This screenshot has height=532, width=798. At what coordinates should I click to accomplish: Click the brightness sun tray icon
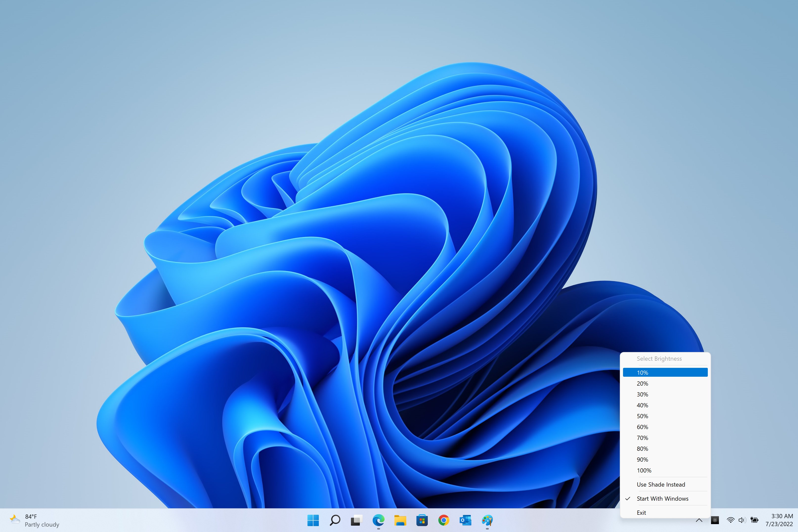(x=715, y=520)
